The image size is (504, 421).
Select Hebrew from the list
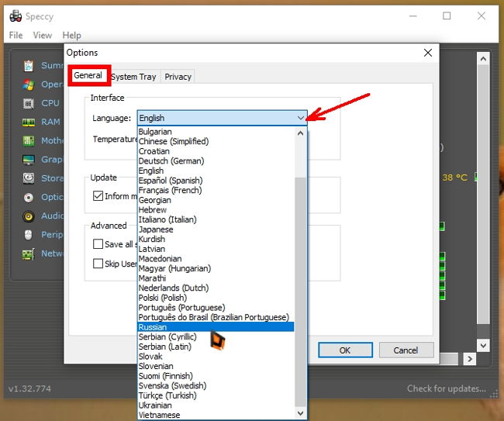coord(216,210)
